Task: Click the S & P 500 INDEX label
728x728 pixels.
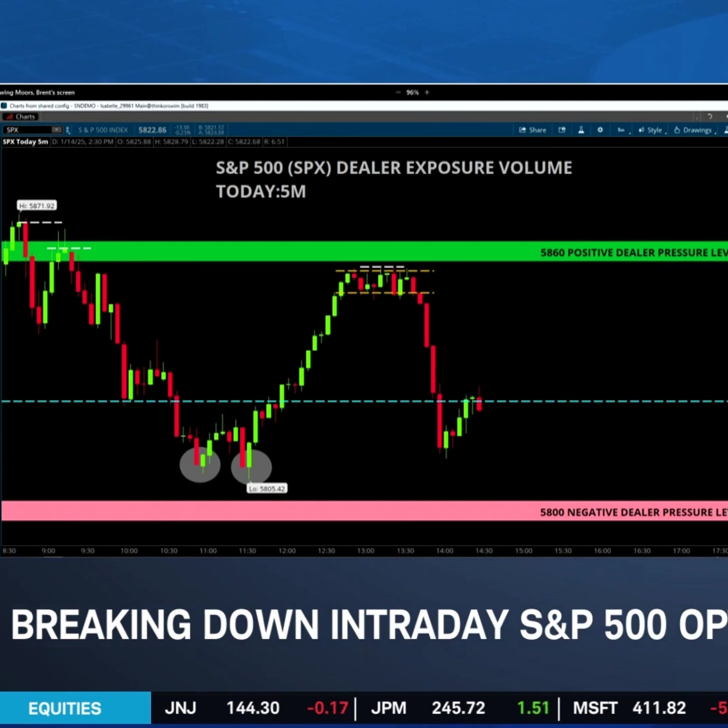Action: click(103, 130)
